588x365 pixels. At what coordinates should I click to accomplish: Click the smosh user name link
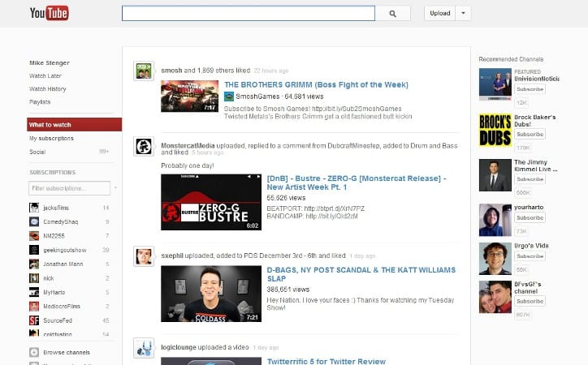pos(171,71)
